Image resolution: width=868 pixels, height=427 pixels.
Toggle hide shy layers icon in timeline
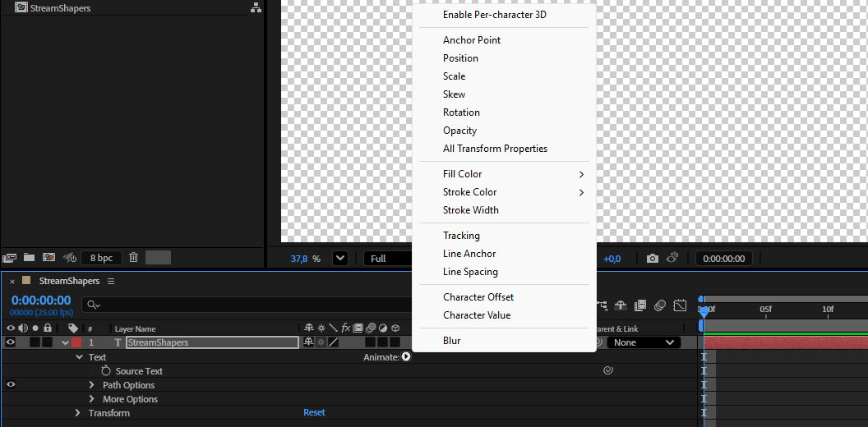click(621, 305)
